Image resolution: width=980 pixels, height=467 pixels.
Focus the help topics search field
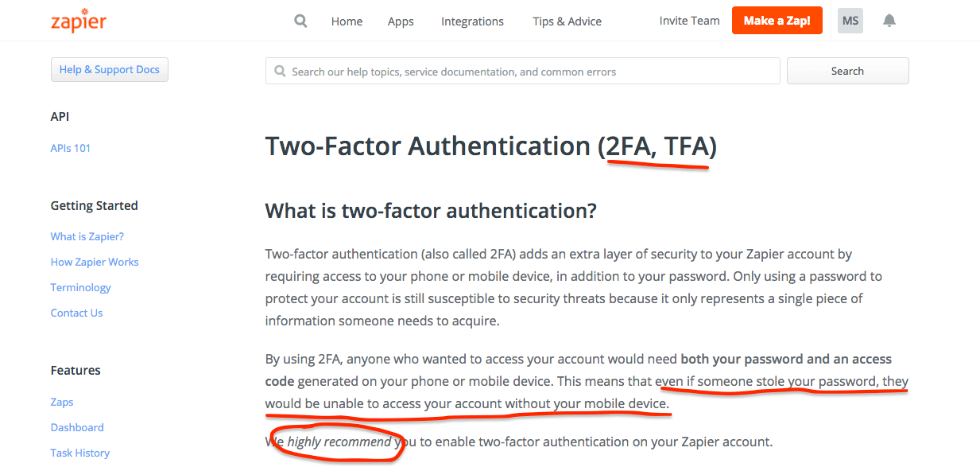click(523, 71)
